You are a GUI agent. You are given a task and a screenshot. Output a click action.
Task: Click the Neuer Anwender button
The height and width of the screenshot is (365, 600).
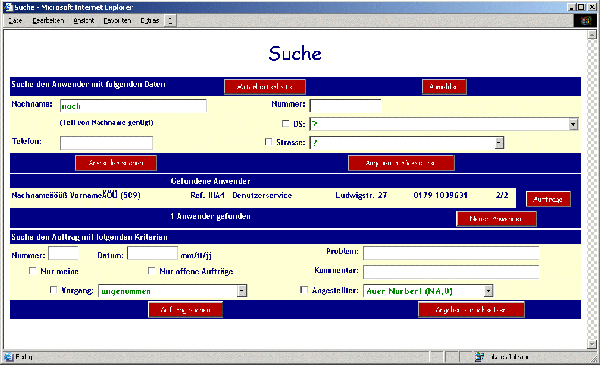(x=496, y=219)
